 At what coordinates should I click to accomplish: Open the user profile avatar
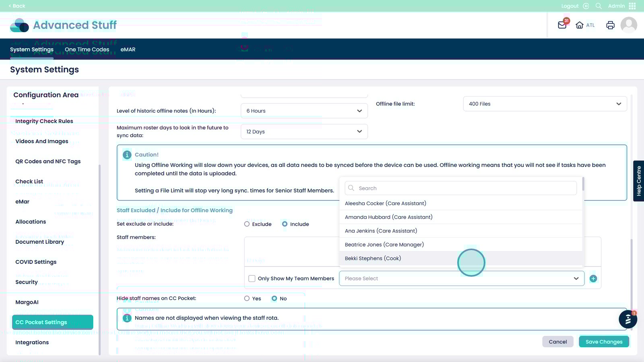tap(628, 25)
